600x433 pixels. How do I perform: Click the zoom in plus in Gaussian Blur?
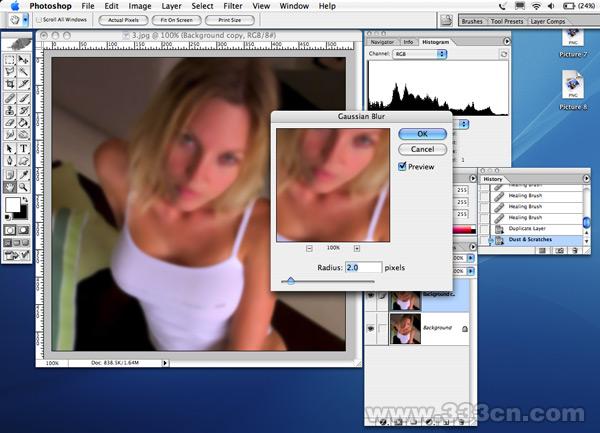coord(356,247)
